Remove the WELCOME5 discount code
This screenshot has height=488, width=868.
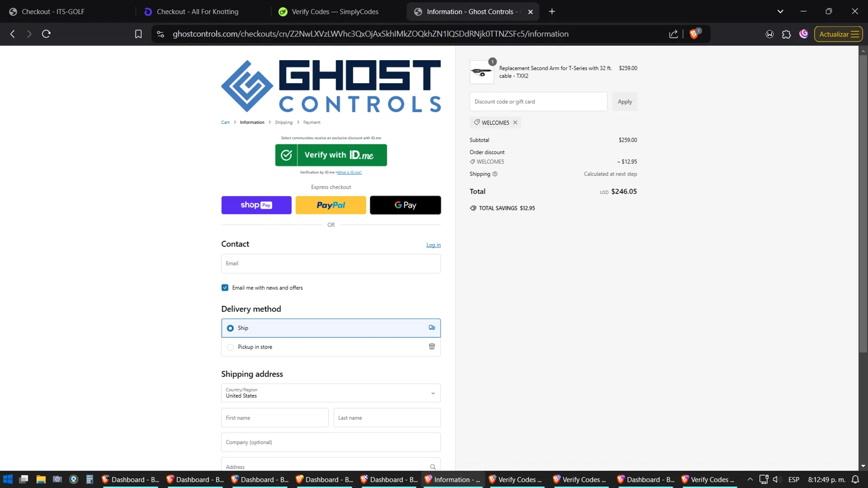point(515,123)
